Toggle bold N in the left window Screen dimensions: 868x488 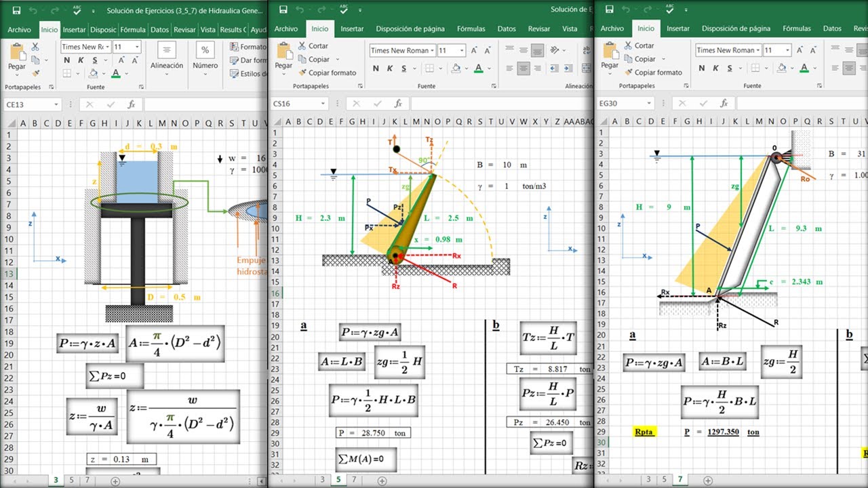tap(67, 60)
